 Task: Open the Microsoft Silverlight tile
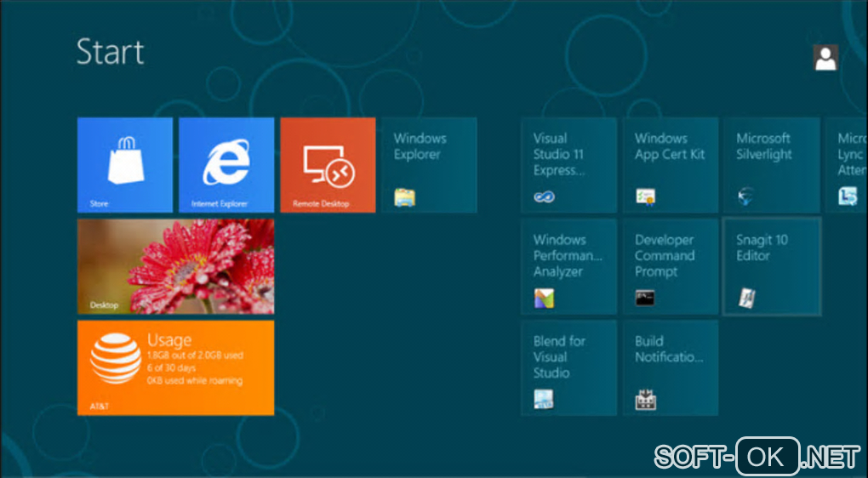[772, 165]
